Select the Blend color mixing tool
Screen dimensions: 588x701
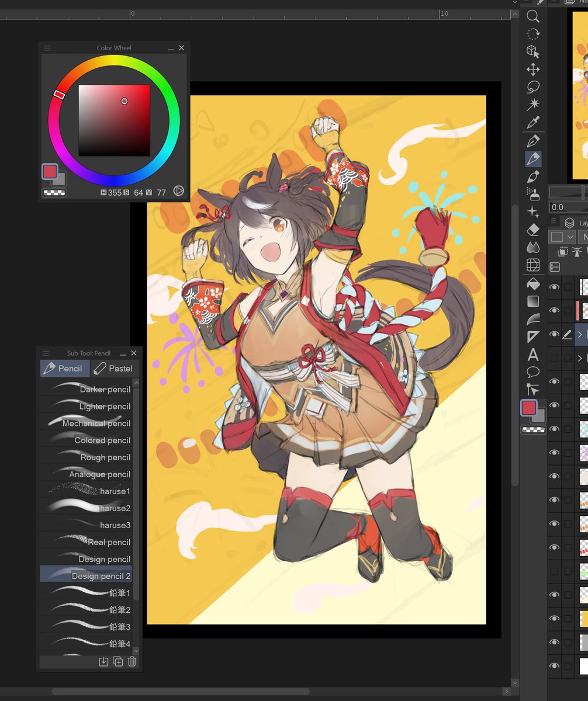pos(533,247)
